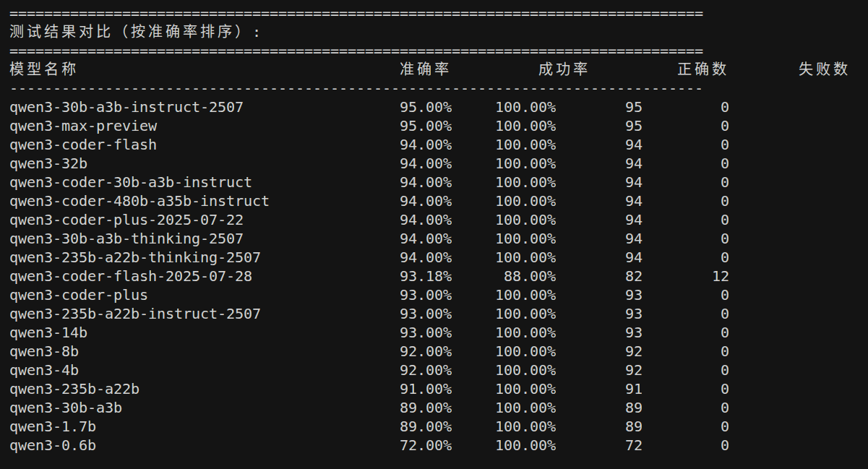
Task: Click the 失败数 column header
Action: pos(823,69)
